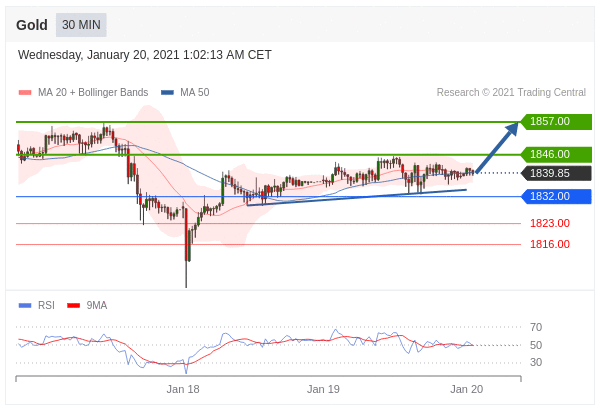Screen dimensions: 601x409
Task: Click the 'Jan 18' date axis label
Action: click(x=183, y=389)
